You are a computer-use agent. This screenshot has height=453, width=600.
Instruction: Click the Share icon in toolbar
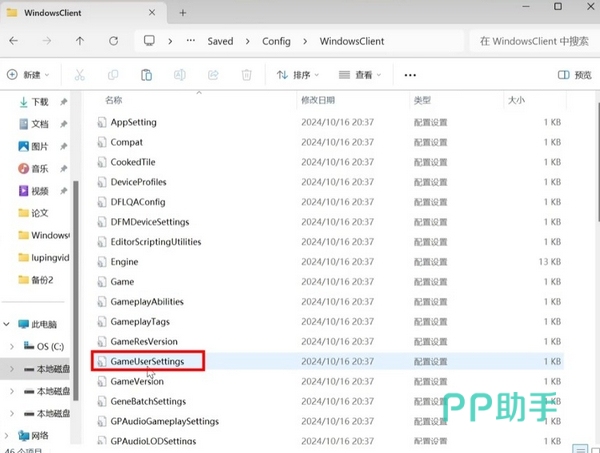(213, 75)
